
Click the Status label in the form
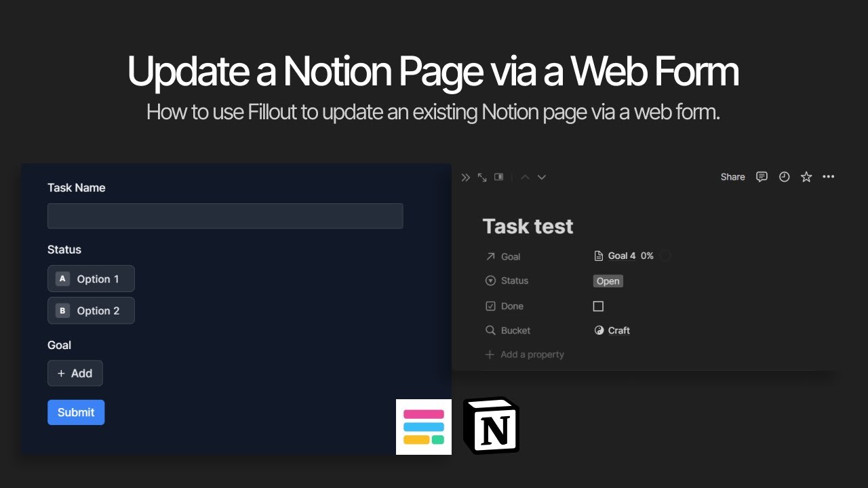click(64, 249)
